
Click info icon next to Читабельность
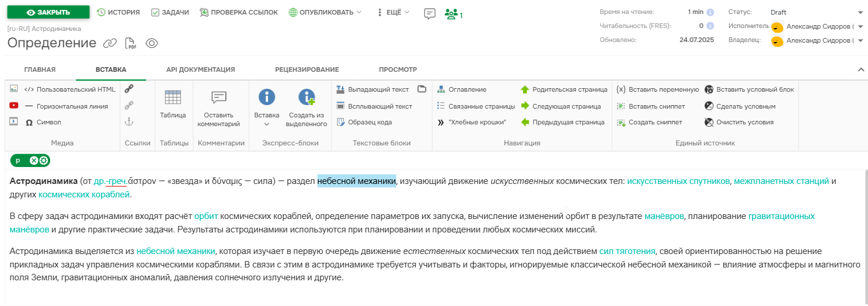coord(710,26)
